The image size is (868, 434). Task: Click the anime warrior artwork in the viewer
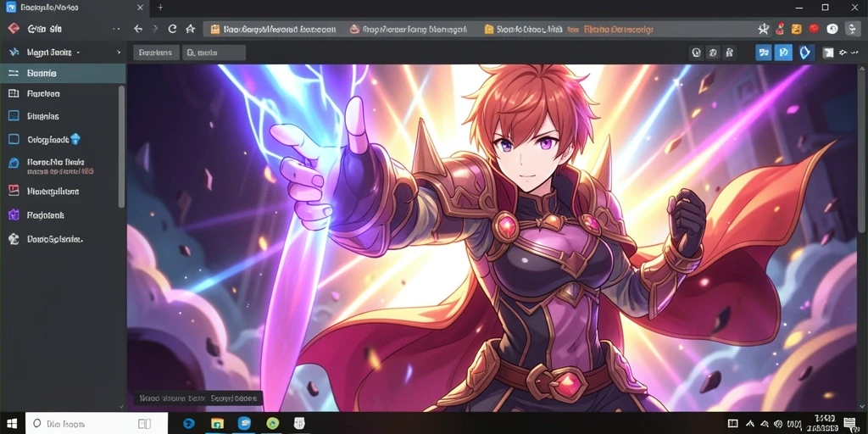[x=492, y=238]
